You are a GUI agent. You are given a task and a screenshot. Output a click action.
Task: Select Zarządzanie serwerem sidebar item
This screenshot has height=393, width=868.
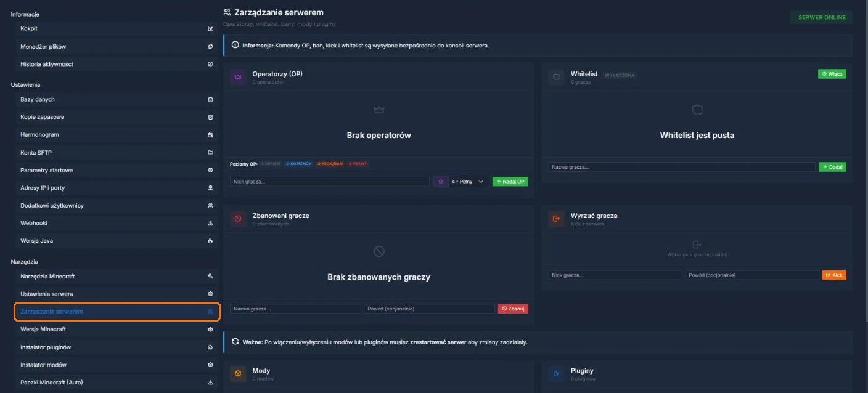point(117,312)
